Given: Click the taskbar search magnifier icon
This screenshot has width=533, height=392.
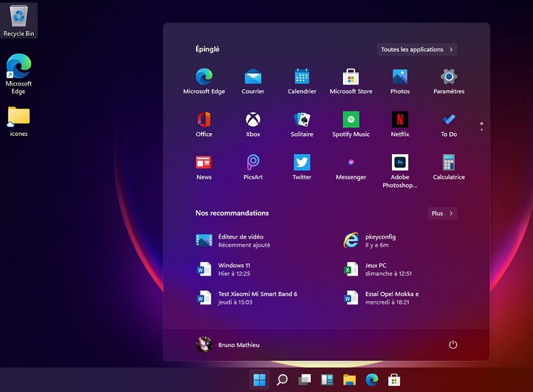Looking at the screenshot, I should (x=282, y=380).
